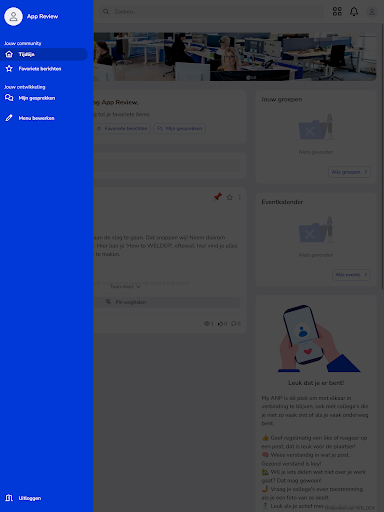The image size is (384, 512).
Task: Click the post views eye icon
Action: click(208, 323)
